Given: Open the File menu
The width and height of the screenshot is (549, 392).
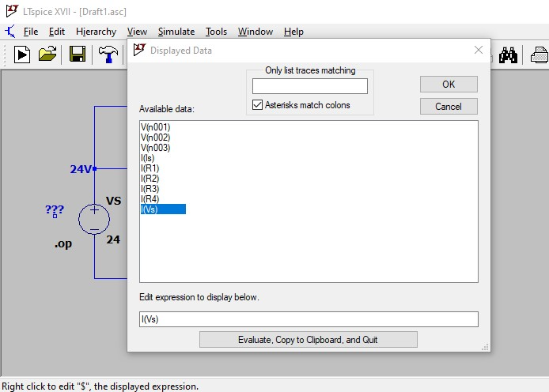Looking at the screenshot, I should [31, 32].
